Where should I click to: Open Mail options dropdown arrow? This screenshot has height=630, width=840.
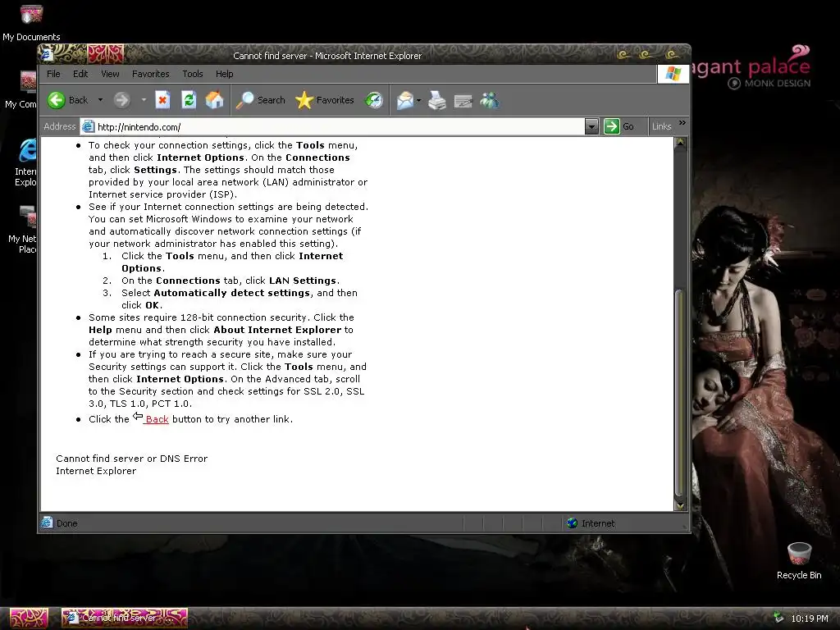pos(419,100)
